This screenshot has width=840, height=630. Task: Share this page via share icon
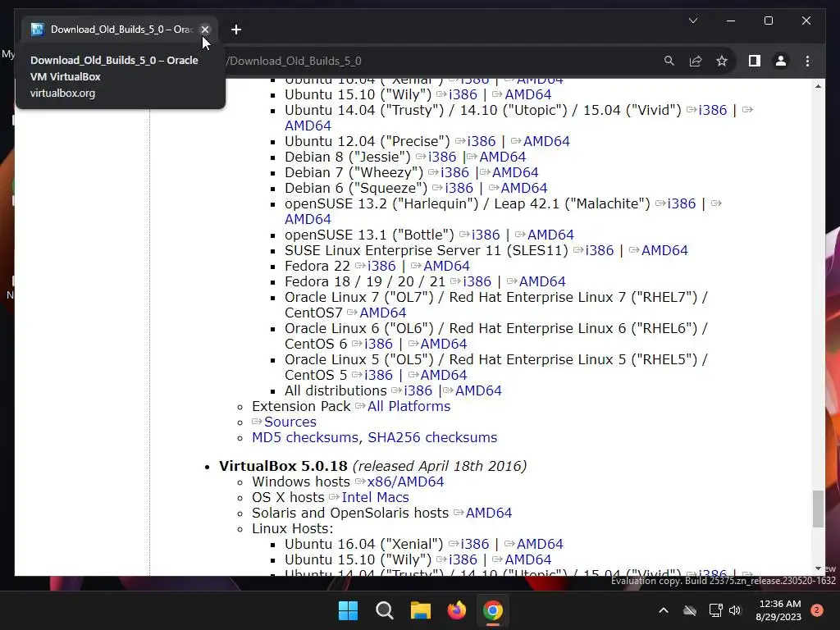(x=696, y=61)
